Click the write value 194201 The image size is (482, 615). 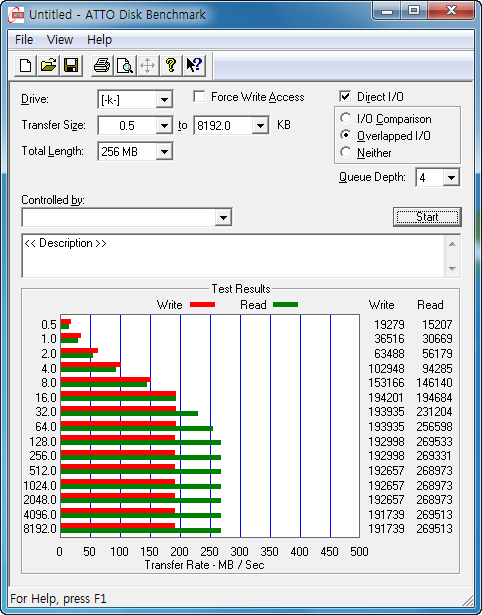coord(386,398)
